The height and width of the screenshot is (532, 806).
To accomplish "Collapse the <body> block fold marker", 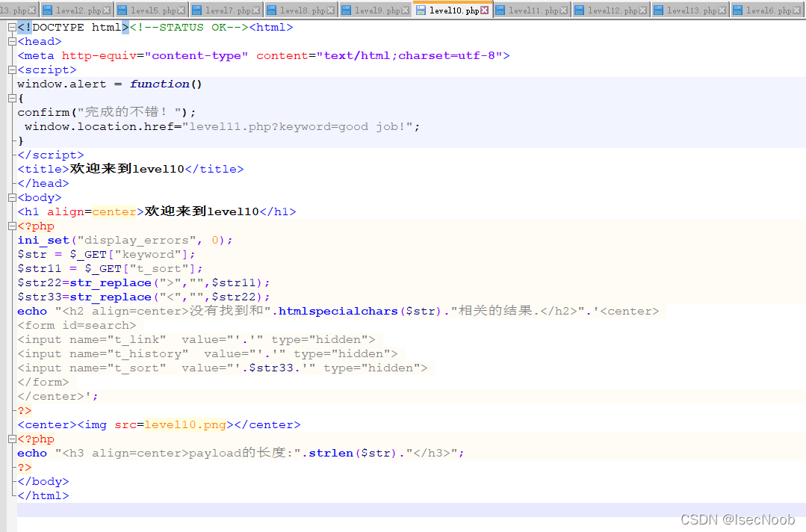I will [12, 197].
